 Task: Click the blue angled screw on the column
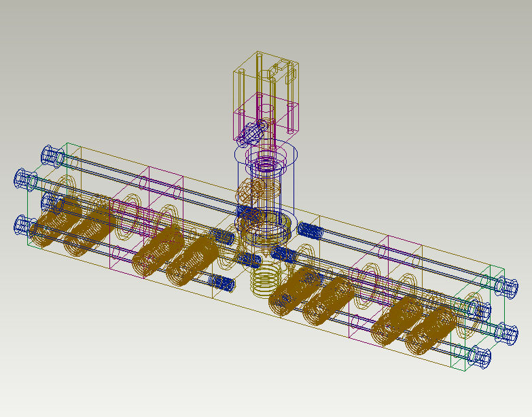252,132
